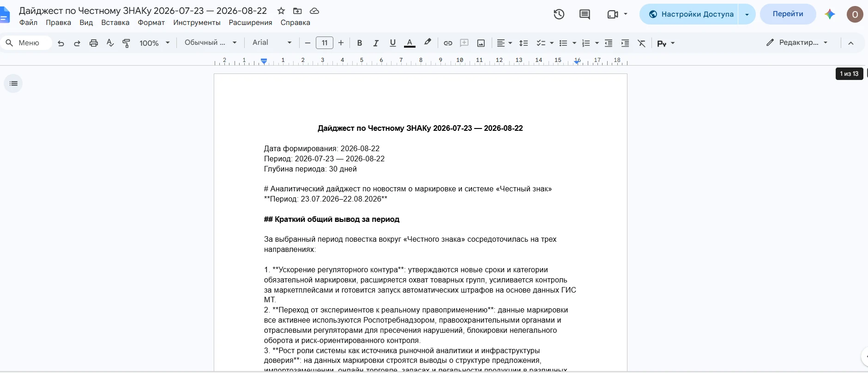This screenshot has width=868, height=373.
Task: Decrease font size with minus button
Action: [308, 43]
